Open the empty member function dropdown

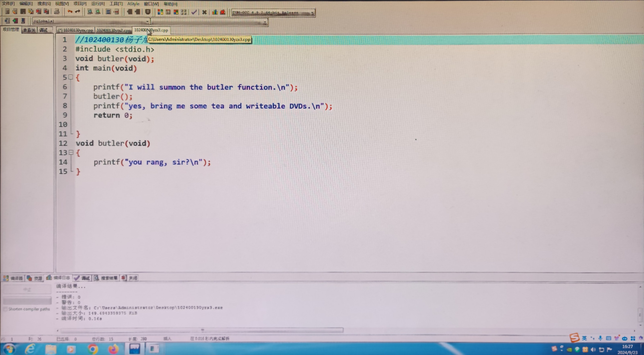(209, 22)
